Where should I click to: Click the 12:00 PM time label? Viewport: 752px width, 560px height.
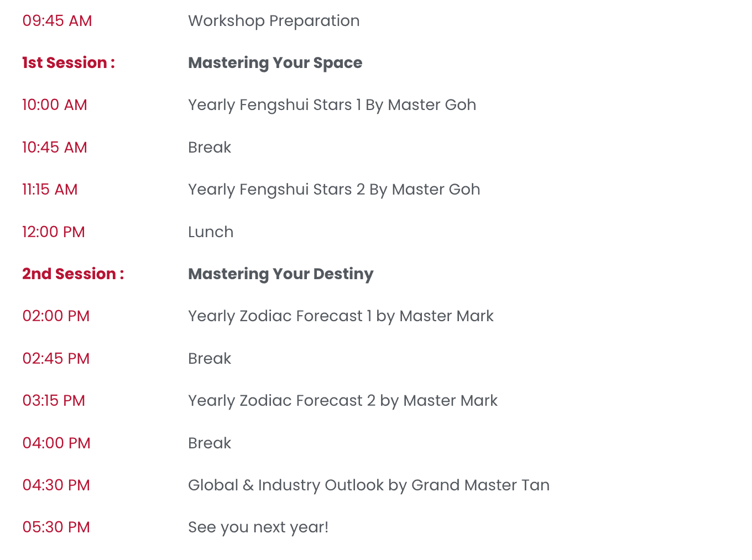pyautogui.click(x=54, y=232)
